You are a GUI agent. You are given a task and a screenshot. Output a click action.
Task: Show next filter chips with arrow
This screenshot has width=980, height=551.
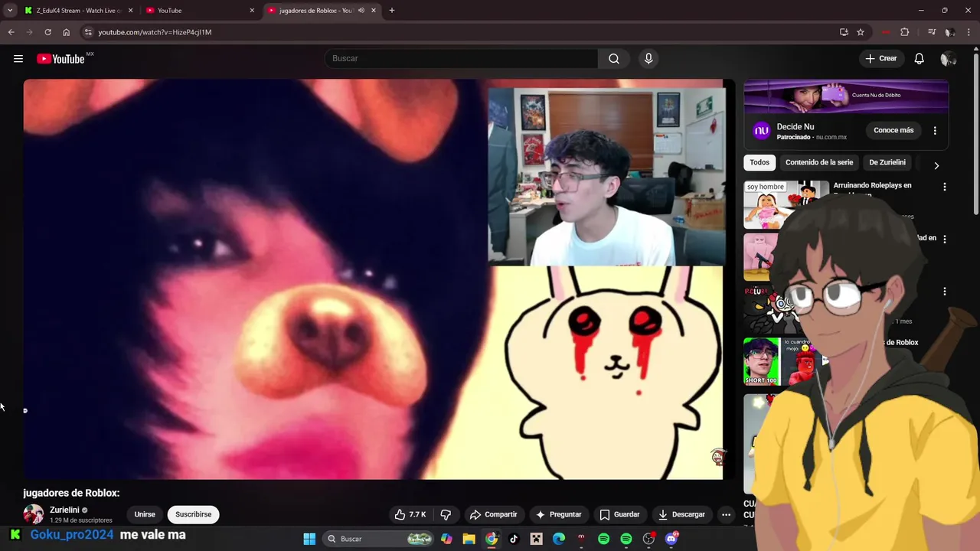point(936,165)
